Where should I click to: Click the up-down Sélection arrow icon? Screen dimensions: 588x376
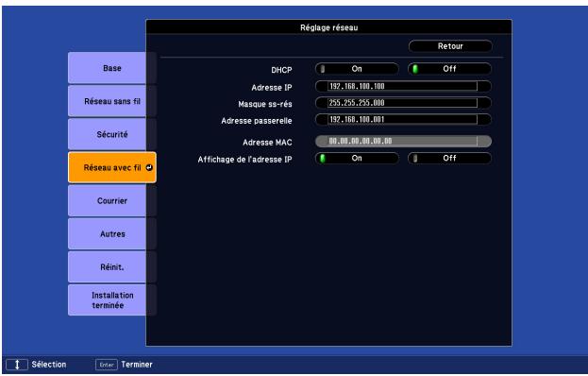click(17, 365)
